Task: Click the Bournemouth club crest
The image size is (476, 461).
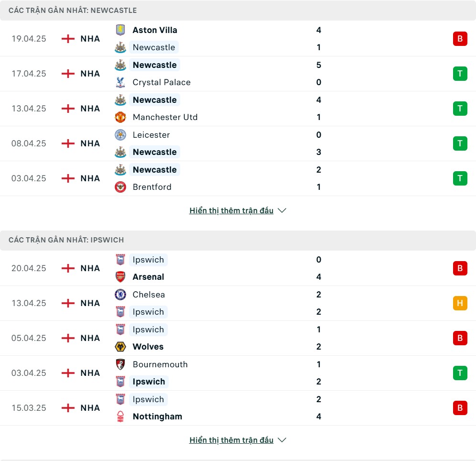Action: 120,364
